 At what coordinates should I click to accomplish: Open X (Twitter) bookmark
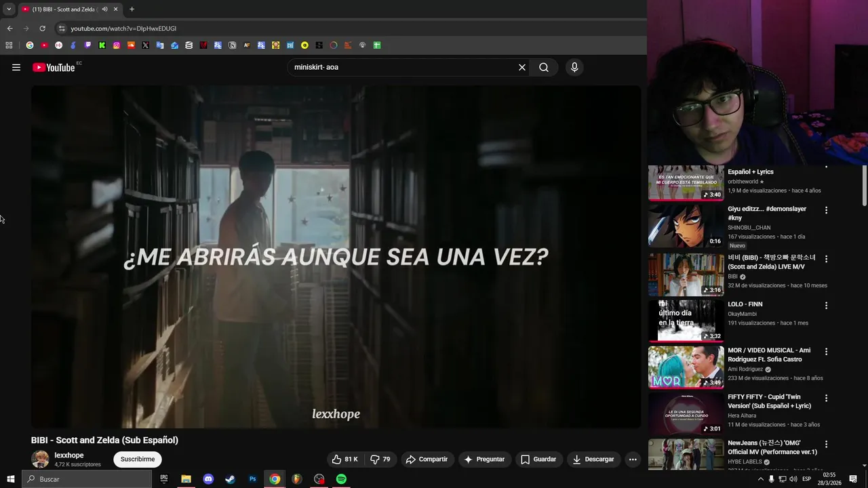(x=145, y=45)
